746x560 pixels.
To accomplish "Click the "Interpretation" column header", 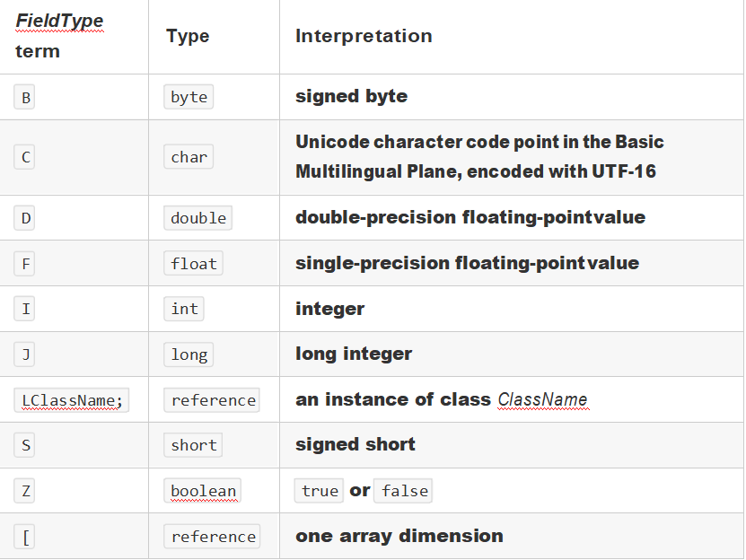I will pyautogui.click(x=364, y=36).
